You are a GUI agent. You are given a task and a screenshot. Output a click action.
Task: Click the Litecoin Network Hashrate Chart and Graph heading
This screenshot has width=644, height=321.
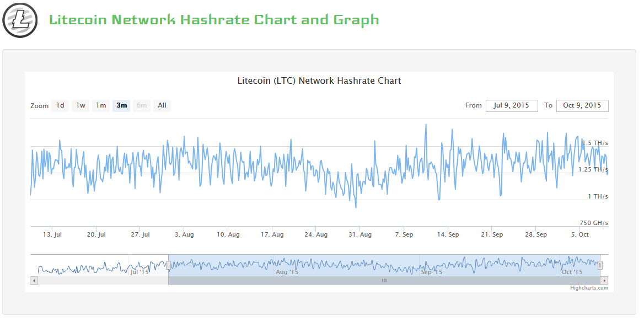tap(214, 20)
